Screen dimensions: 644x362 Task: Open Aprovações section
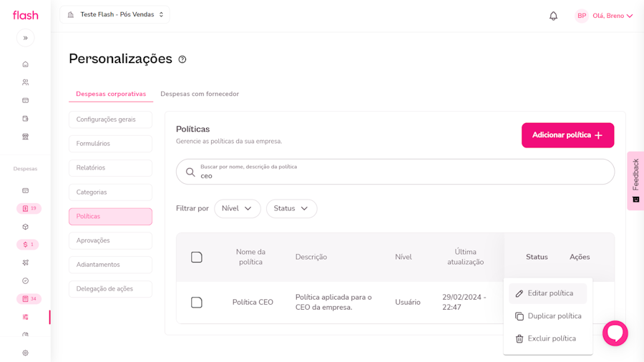(x=110, y=240)
